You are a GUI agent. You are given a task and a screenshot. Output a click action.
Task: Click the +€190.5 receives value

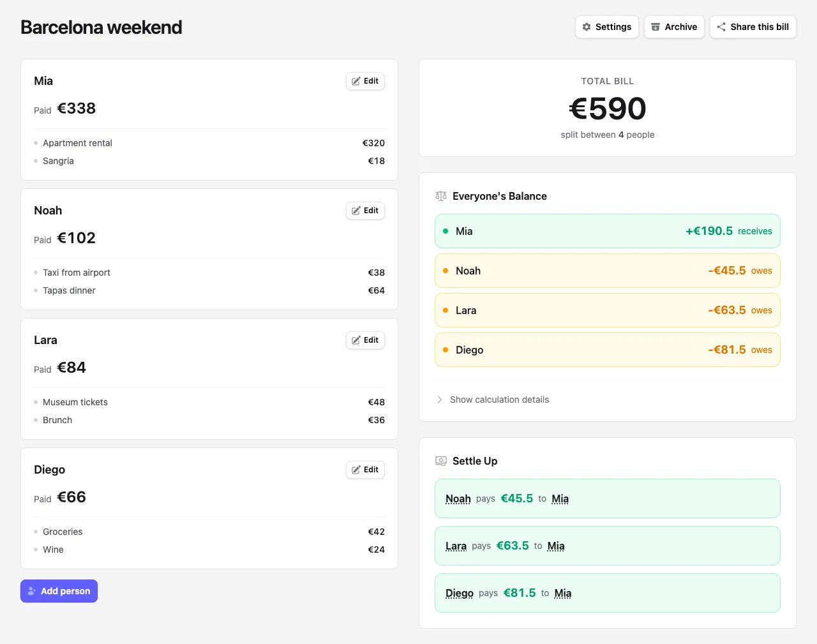709,231
